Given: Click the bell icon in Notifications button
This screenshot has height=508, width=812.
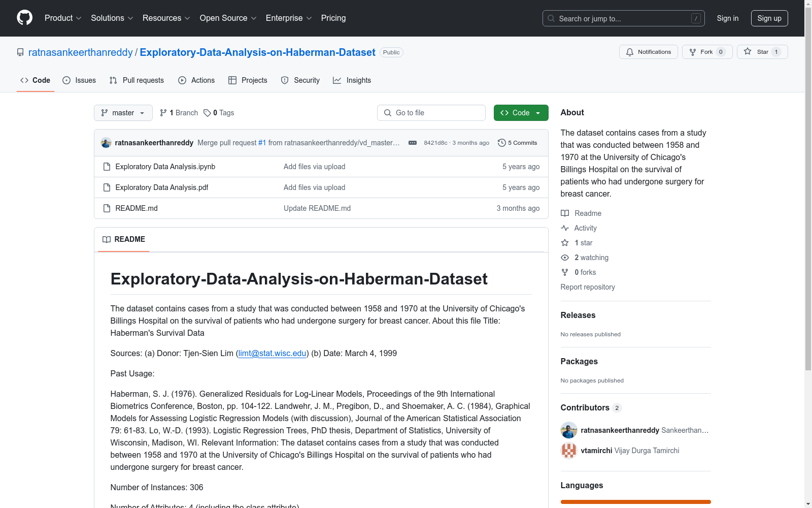Looking at the screenshot, I should (630, 52).
